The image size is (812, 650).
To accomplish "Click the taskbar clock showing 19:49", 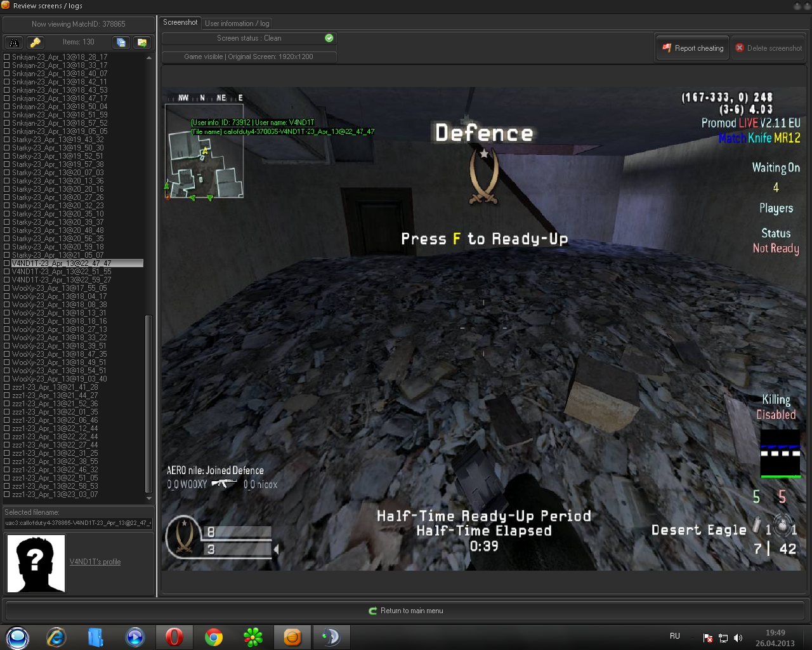I will click(775, 638).
